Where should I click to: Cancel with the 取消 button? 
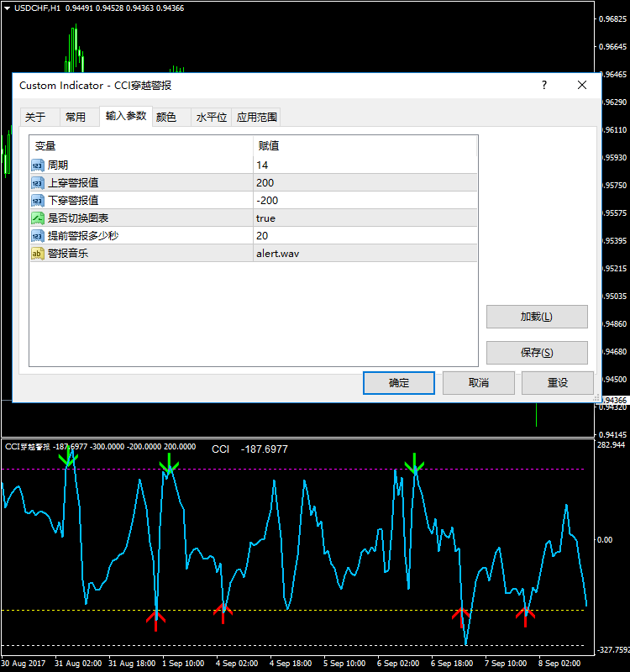[478, 383]
